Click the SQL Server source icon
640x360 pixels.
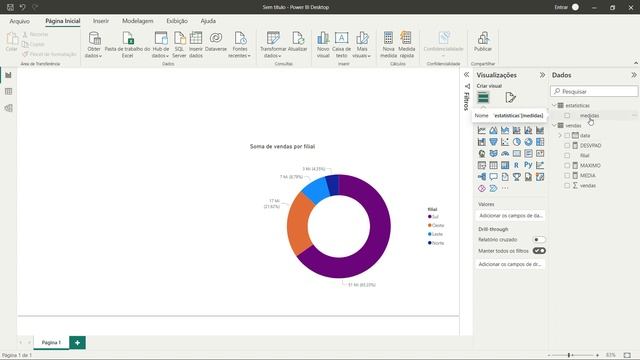click(179, 44)
